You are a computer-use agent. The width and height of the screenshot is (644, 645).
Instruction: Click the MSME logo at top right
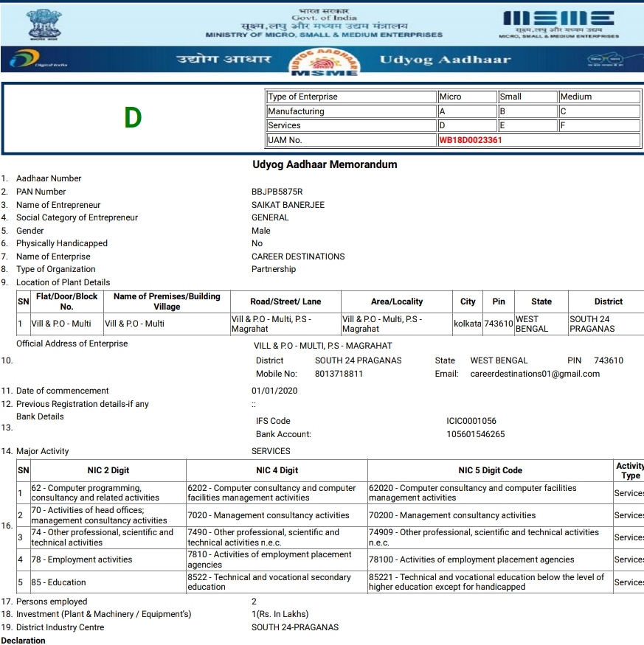coord(558,22)
